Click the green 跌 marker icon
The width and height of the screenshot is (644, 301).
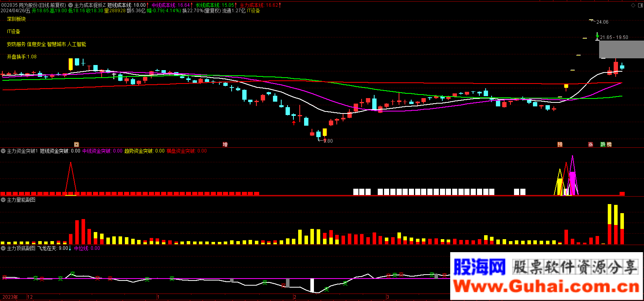[x=603, y=145]
